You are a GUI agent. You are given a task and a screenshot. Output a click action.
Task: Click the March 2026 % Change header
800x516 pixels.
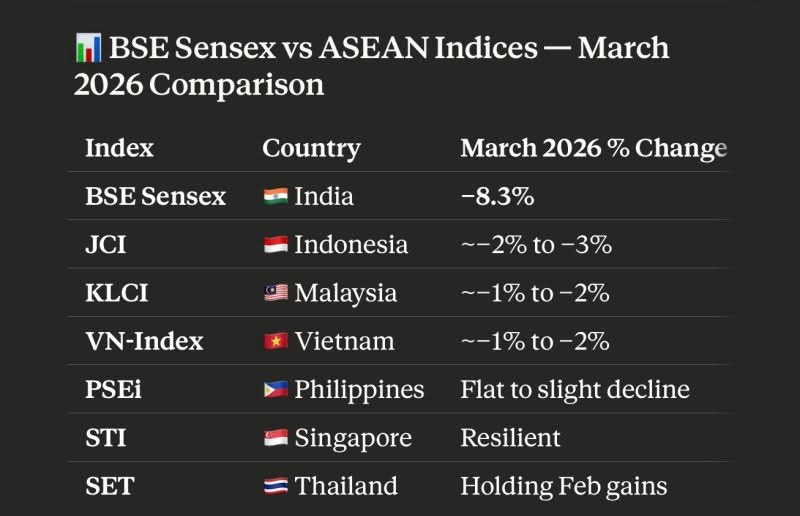pos(593,149)
